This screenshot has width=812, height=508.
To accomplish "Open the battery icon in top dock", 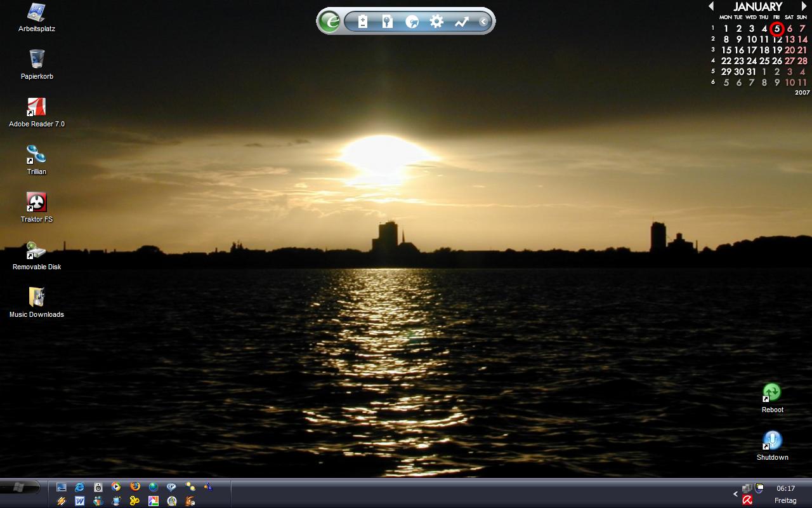I will coord(363,22).
